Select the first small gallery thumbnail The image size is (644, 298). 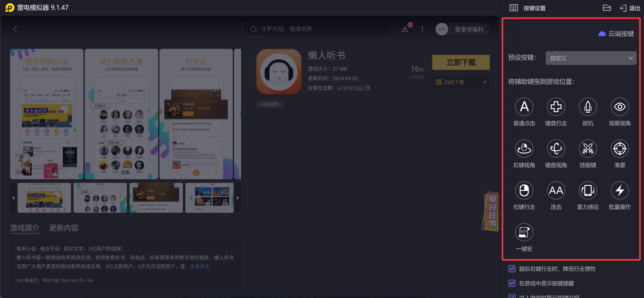coord(44,198)
